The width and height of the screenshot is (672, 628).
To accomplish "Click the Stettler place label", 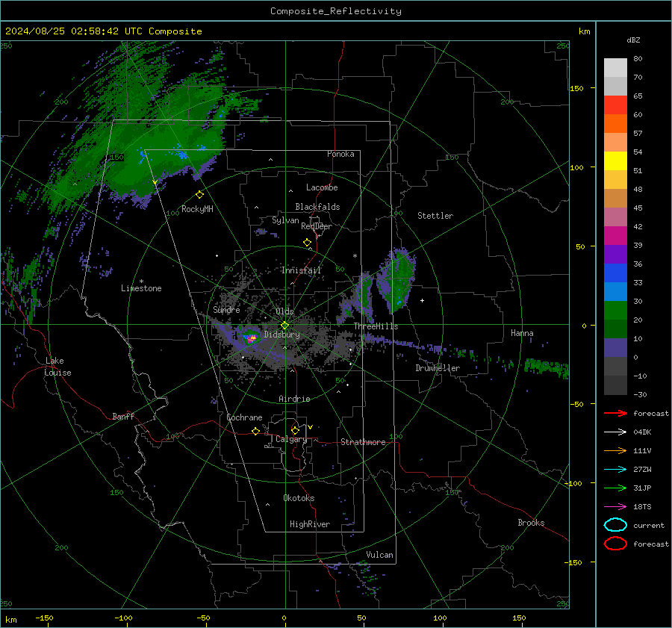I will pyautogui.click(x=435, y=216).
